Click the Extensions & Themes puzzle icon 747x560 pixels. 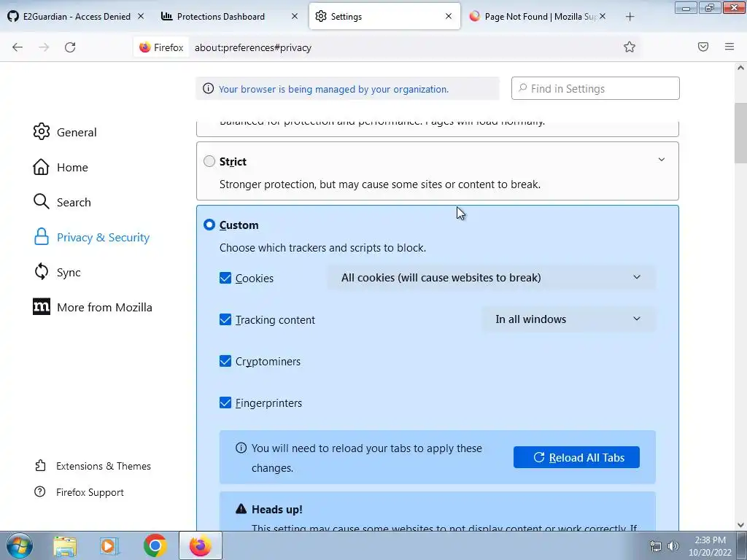point(41,465)
